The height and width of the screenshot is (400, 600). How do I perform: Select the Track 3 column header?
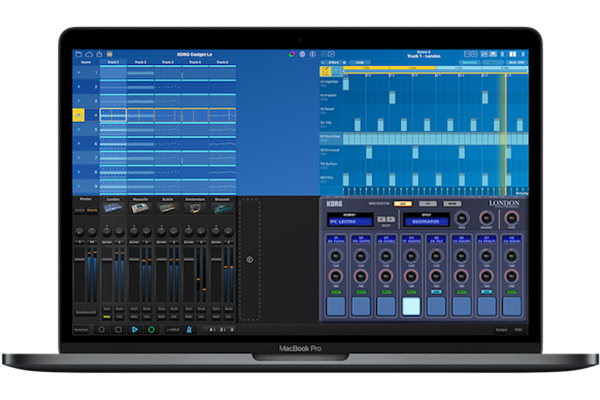[x=168, y=62]
